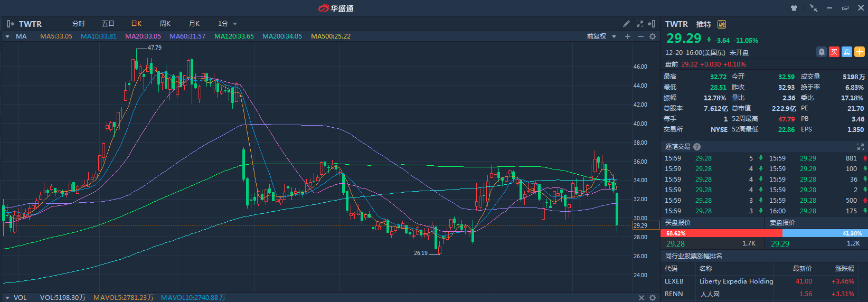Toggle the left sidebar panel next to TWTR

(10, 24)
